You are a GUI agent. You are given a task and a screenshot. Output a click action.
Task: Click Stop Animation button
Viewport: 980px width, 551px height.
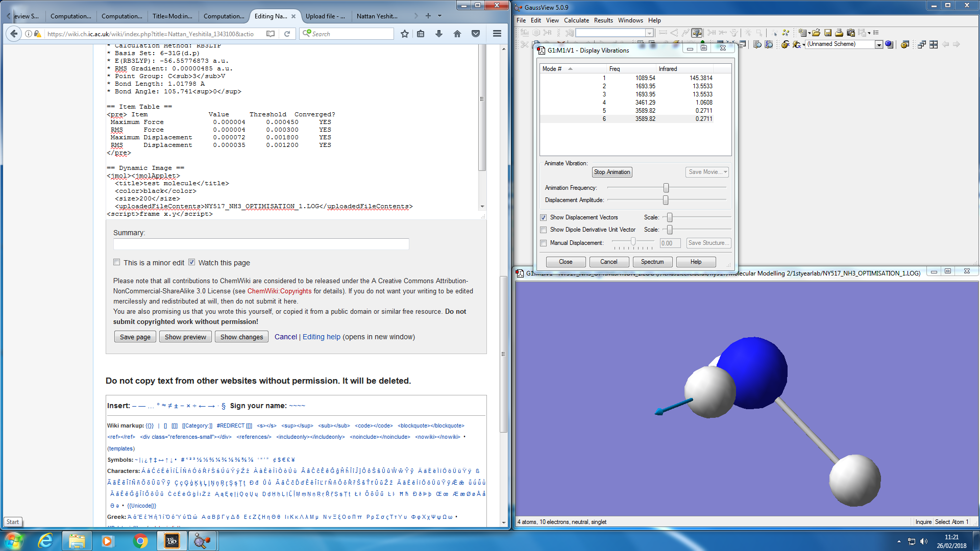(612, 172)
